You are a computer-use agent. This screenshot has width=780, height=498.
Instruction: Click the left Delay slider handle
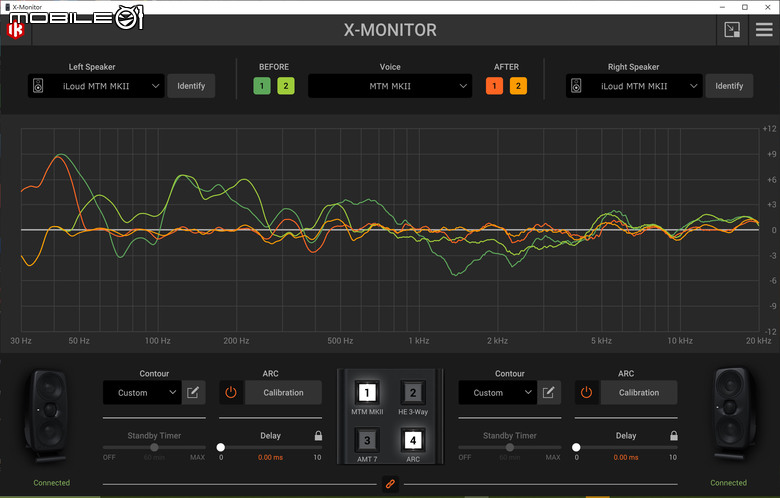click(221, 447)
